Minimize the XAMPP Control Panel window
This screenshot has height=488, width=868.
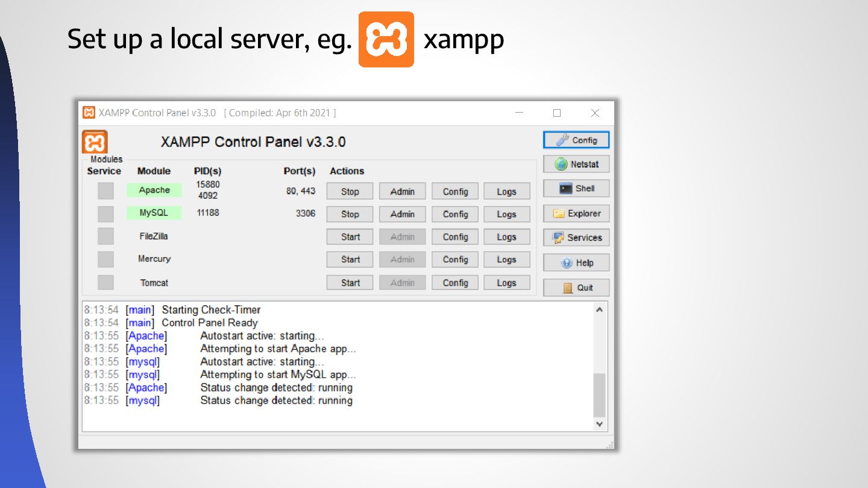[x=519, y=113]
